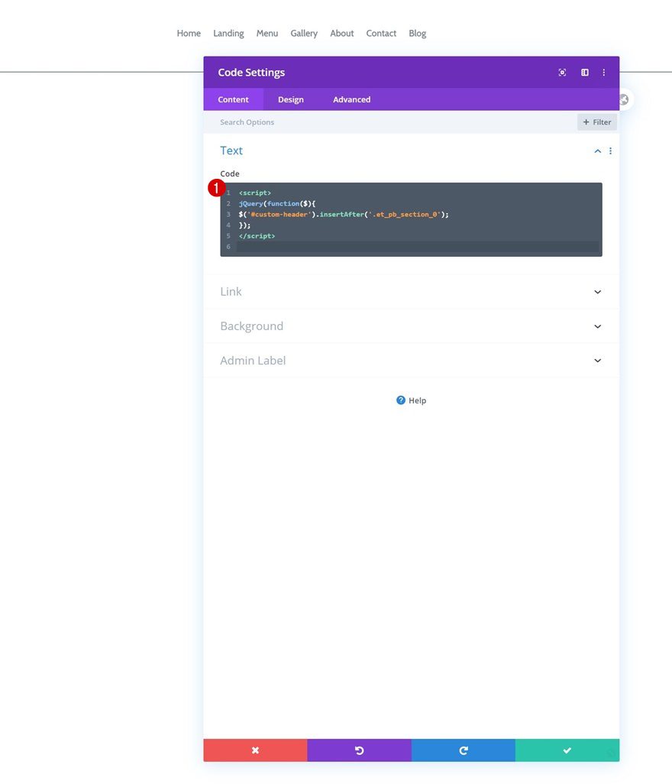Click the Search Options field
This screenshot has width=672, height=784.
click(x=305, y=121)
